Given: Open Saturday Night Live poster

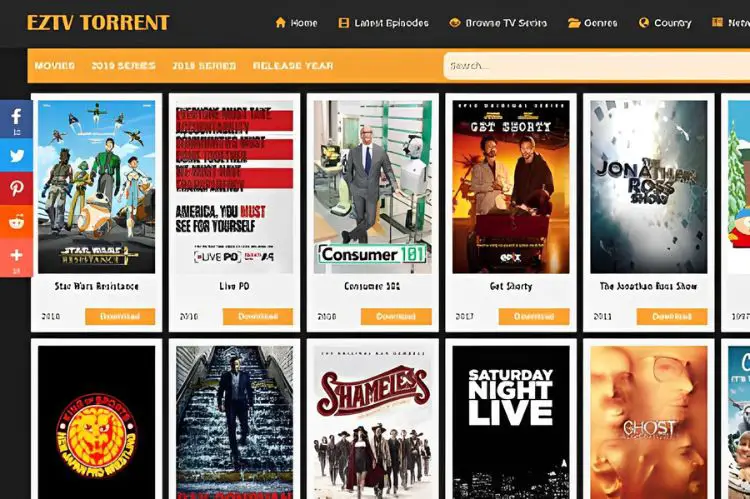Looking at the screenshot, I should (511, 422).
